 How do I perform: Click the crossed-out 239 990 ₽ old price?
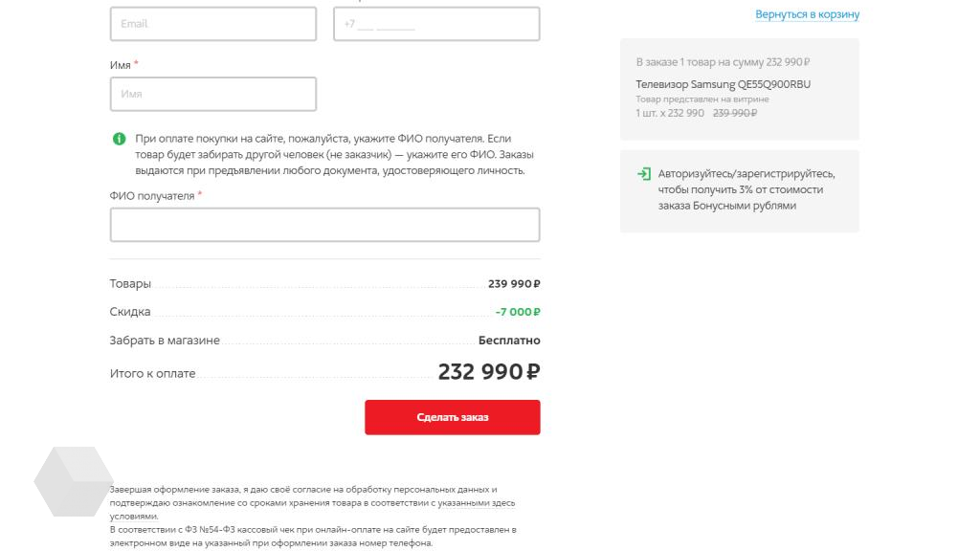(x=735, y=113)
